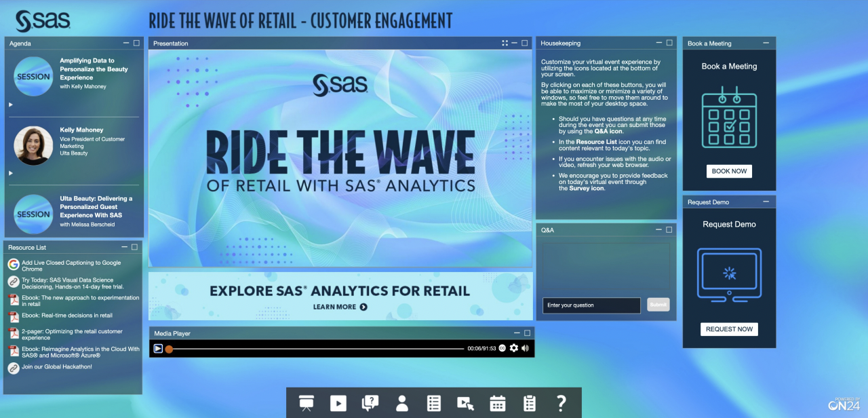Screen dimensions: 868x418
Task: Click the PDF icon for the experimentation ebook
Action: [14, 299]
